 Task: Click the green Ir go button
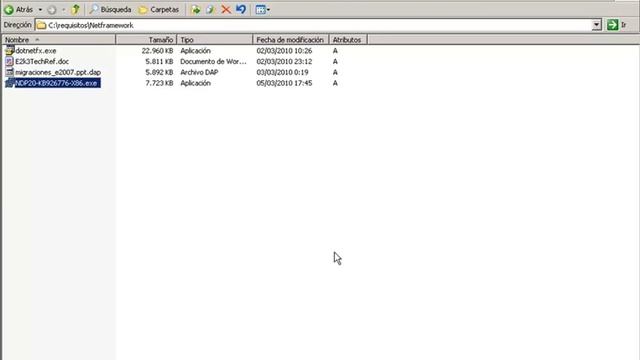click(x=616, y=25)
